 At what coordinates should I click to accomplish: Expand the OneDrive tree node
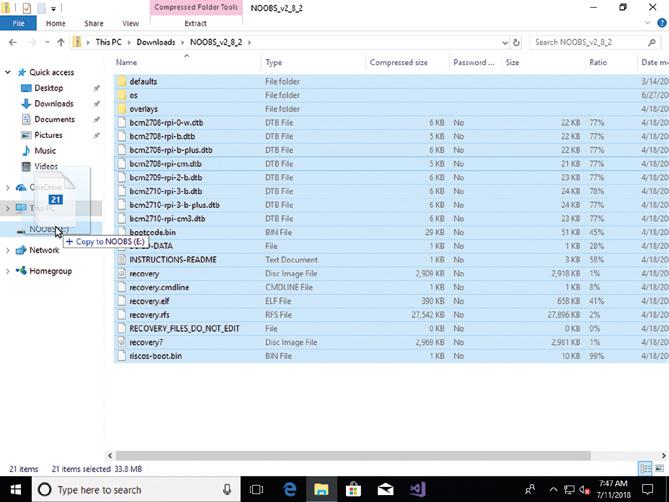click(x=7, y=187)
